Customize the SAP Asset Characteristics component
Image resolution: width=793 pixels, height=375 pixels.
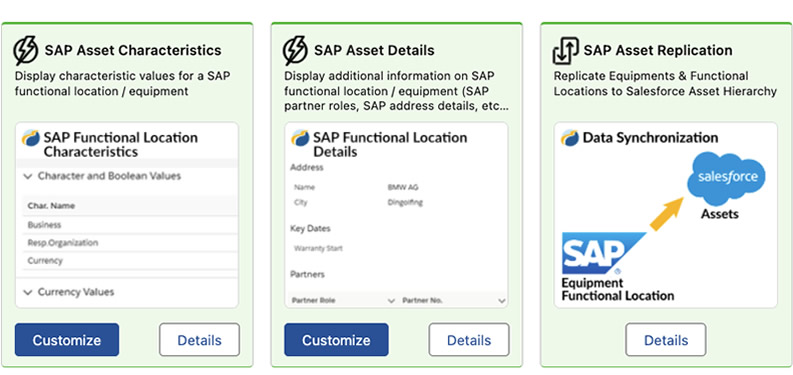click(x=67, y=340)
